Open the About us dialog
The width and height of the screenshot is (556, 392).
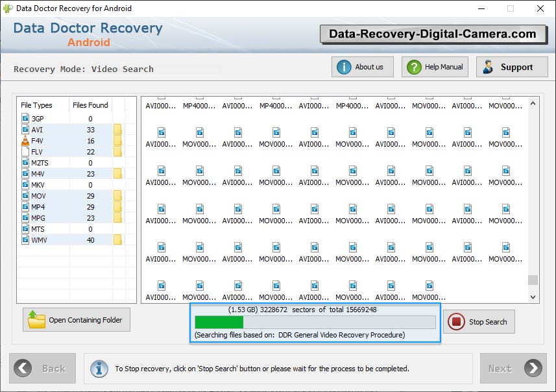click(x=363, y=67)
